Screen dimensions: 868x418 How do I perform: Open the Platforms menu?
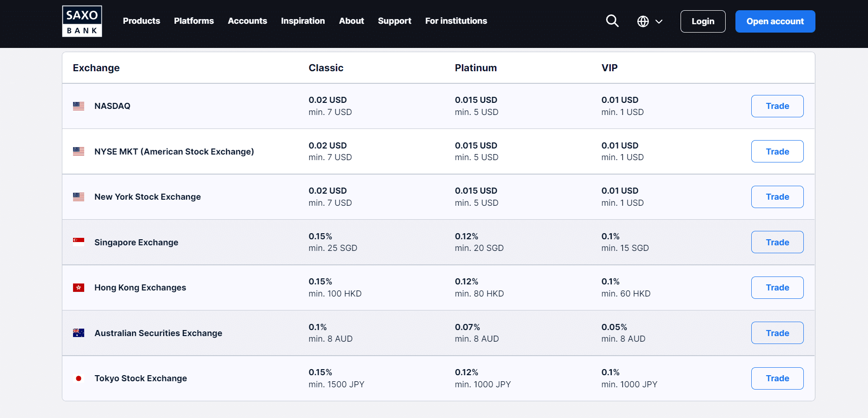pos(194,21)
